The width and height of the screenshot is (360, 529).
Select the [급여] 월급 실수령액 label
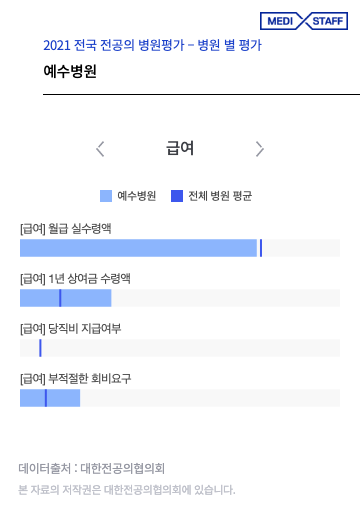tap(65, 229)
